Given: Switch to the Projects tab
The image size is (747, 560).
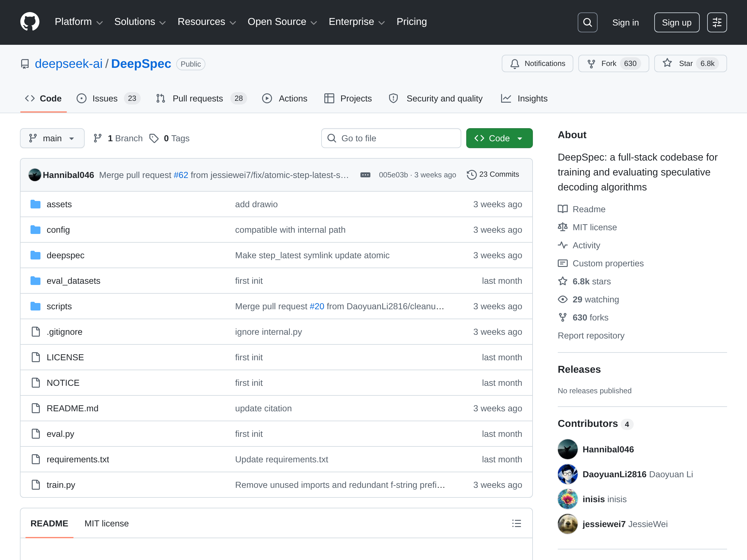Looking at the screenshot, I should (x=348, y=99).
